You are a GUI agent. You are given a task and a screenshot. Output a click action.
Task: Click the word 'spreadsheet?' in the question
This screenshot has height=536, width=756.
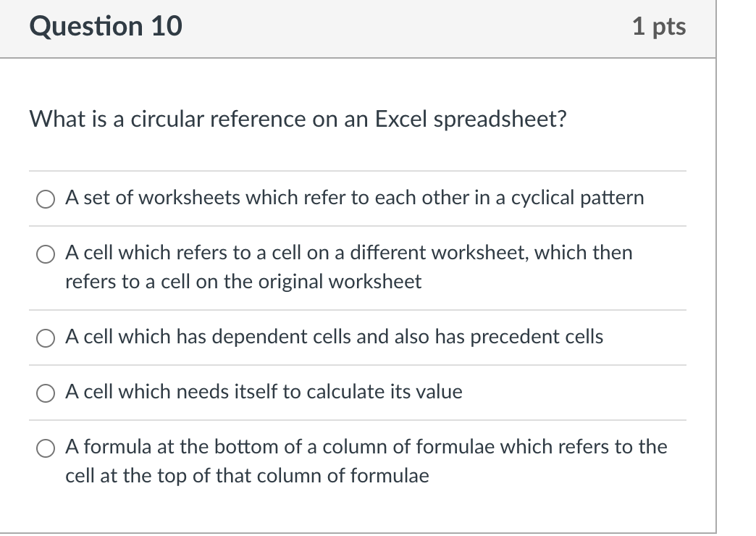tap(500, 120)
